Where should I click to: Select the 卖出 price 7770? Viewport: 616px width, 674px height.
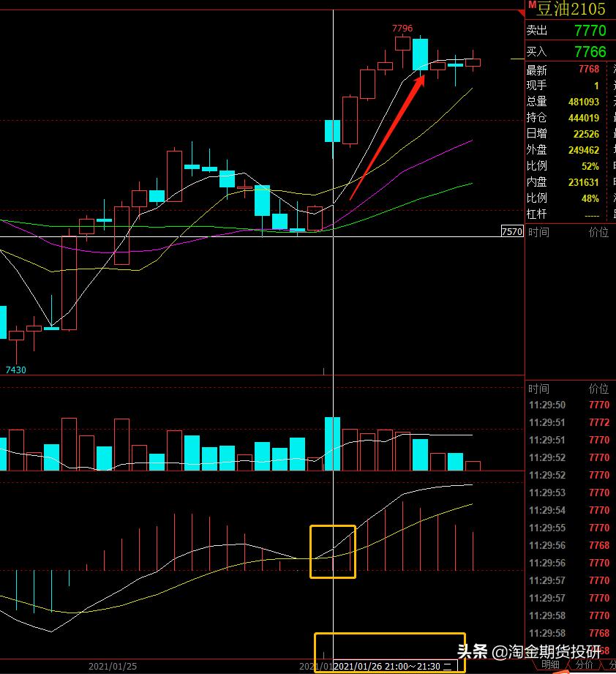click(x=590, y=31)
